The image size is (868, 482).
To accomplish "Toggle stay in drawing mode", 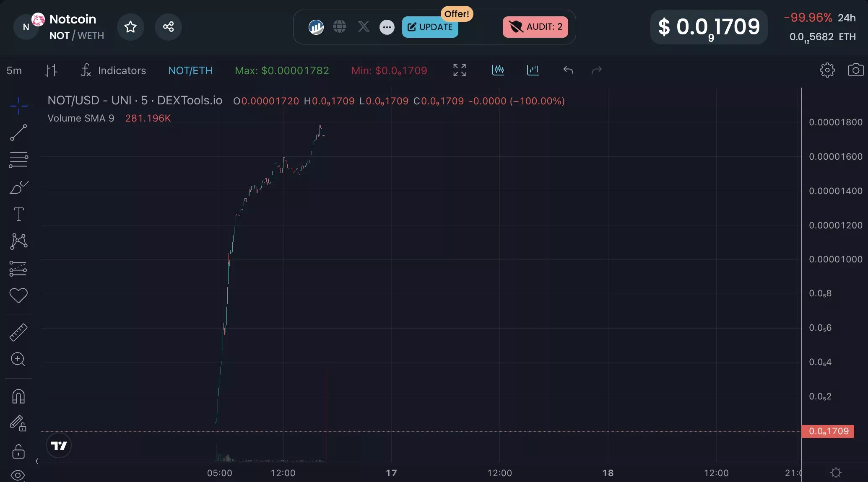I will pyautogui.click(x=18, y=423).
